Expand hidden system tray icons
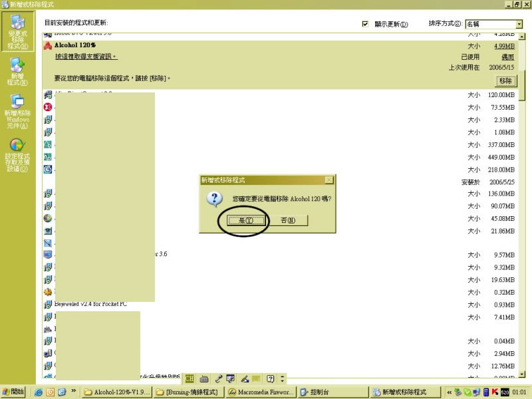The width and height of the screenshot is (532, 399). pyautogui.click(x=450, y=392)
